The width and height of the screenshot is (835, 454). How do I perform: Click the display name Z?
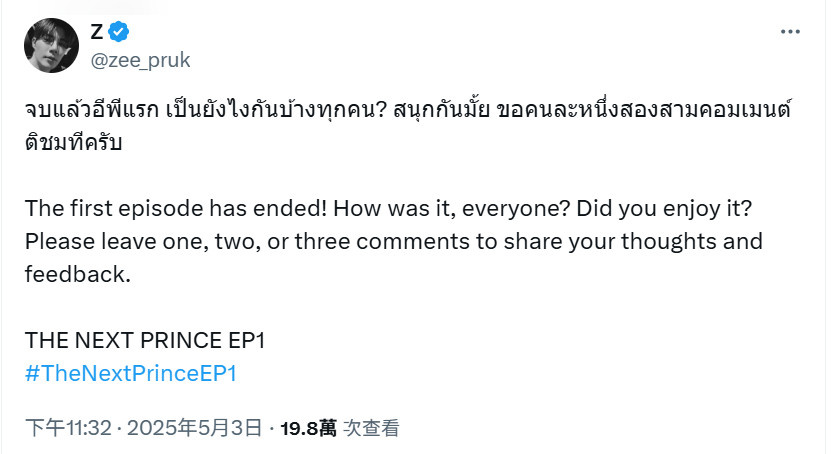click(x=96, y=32)
